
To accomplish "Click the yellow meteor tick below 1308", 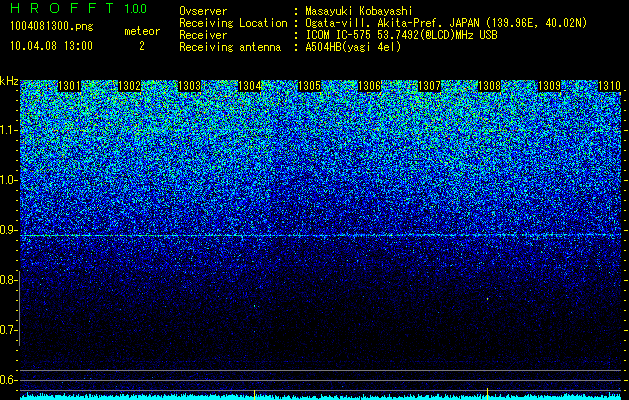I will click(487, 394).
